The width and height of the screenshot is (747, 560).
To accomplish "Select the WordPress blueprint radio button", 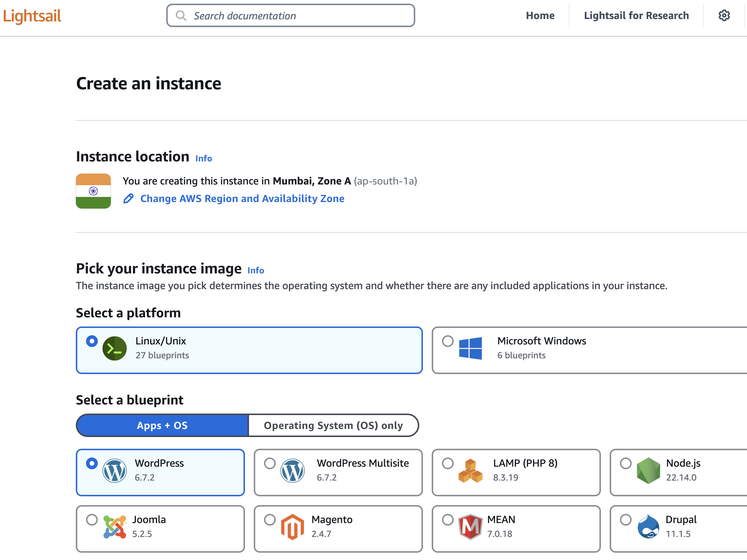I will (x=92, y=463).
